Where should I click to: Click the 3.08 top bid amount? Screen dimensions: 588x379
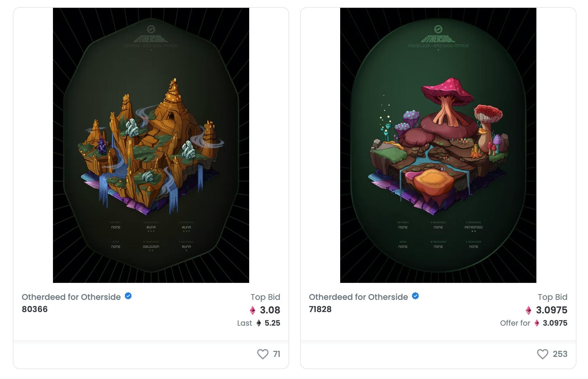coord(270,310)
